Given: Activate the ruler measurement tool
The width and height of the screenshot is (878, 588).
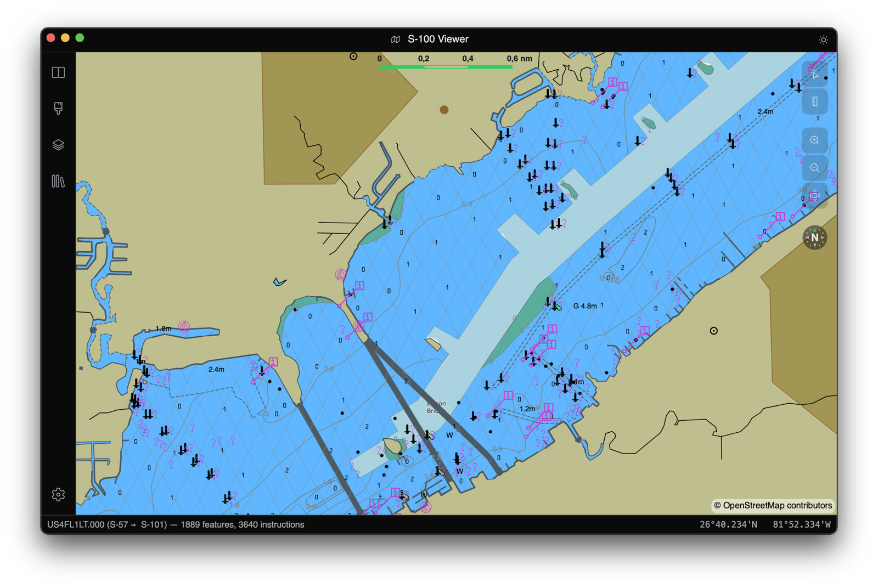Looking at the screenshot, I should 815,101.
